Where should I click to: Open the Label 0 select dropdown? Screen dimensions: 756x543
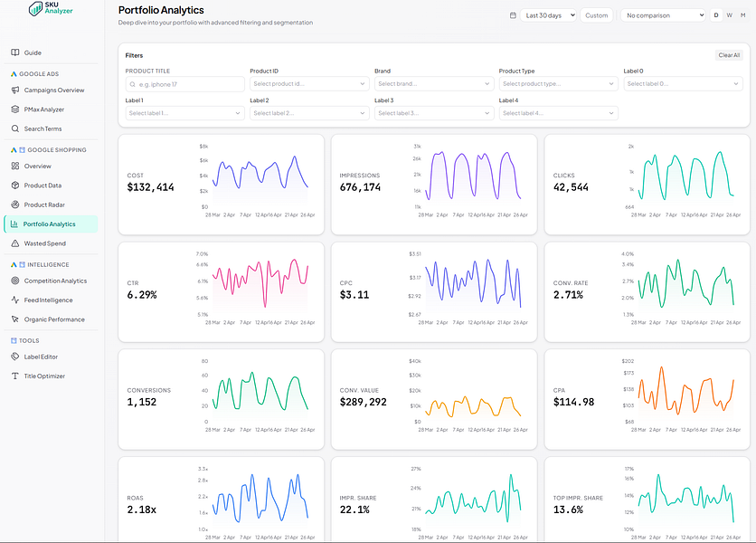click(683, 84)
